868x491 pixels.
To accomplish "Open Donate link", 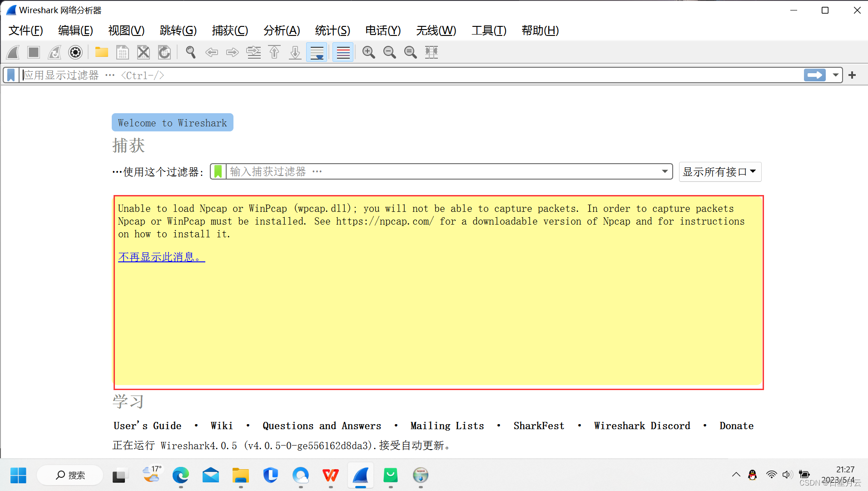I will coord(736,426).
